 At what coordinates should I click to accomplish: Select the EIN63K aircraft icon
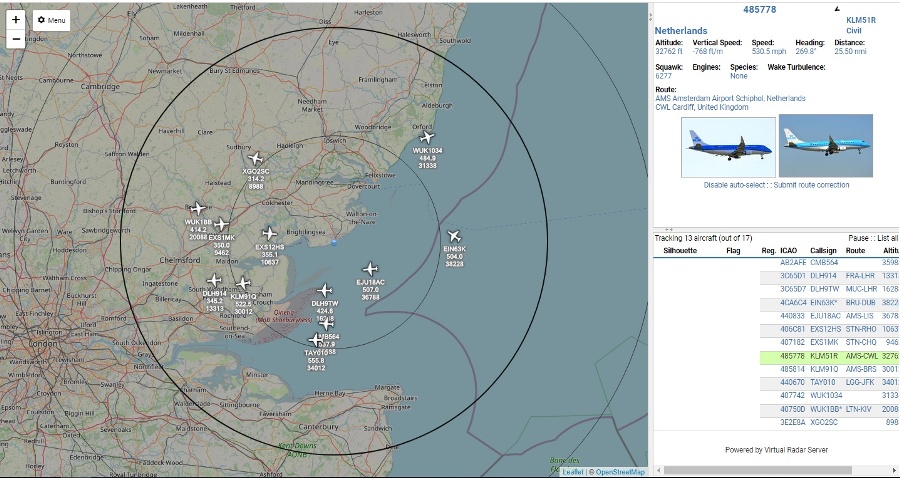(x=454, y=236)
